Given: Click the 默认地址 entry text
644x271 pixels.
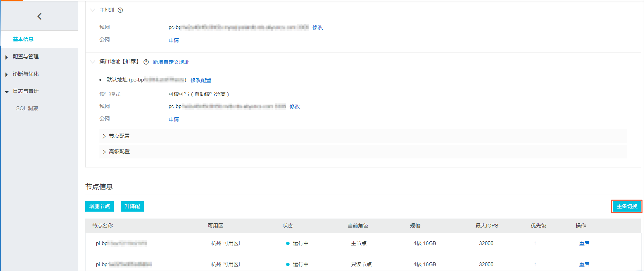Looking at the screenshot, I should [146, 80].
